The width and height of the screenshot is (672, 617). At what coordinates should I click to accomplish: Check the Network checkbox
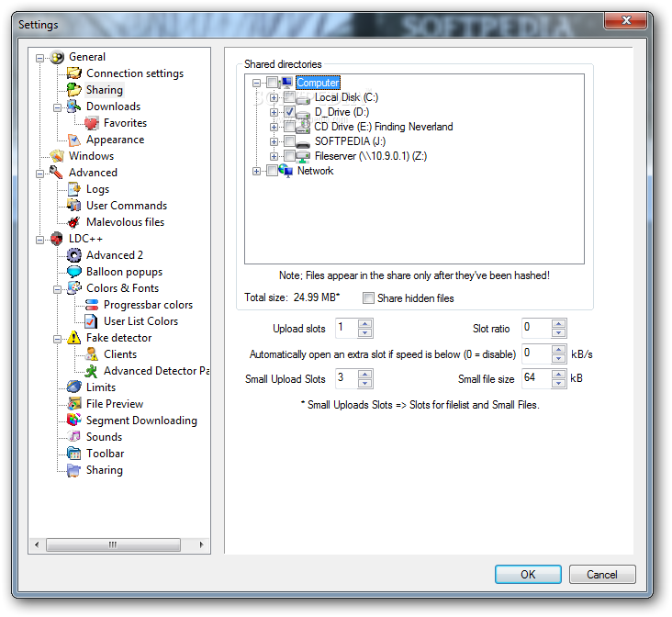coord(272,171)
